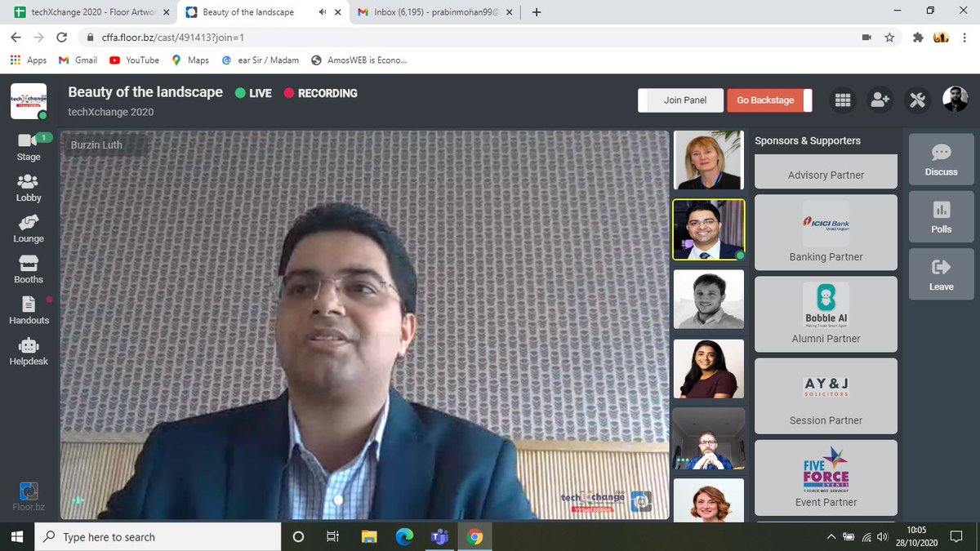Bookmark this page with the star
Screen dimensions: 980x551
click(889, 38)
